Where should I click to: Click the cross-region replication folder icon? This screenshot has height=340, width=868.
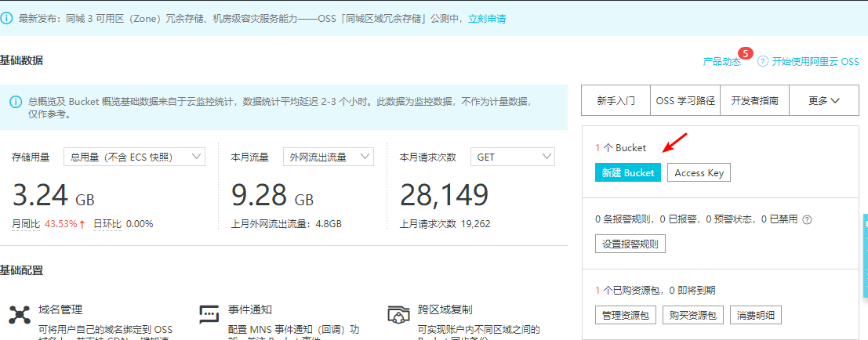click(x=399, y=315)
